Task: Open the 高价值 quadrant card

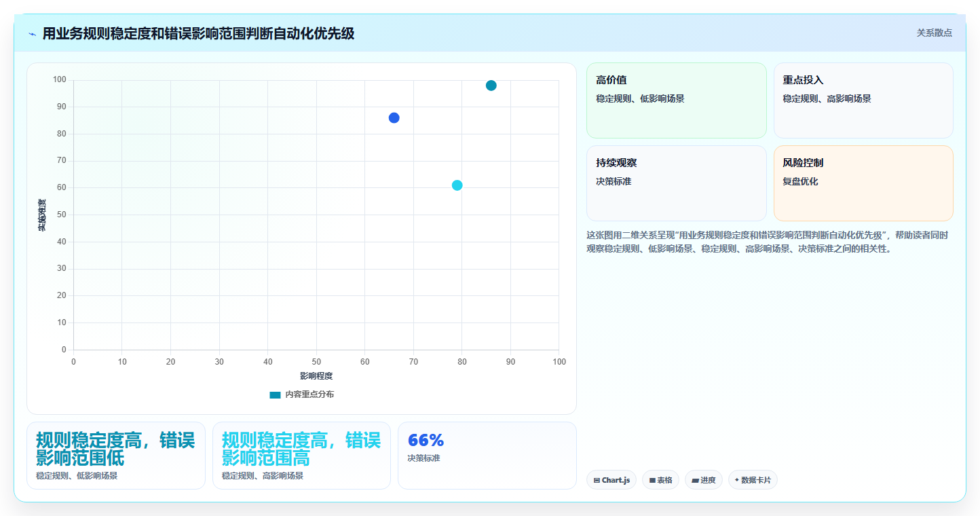Action: (677, 100)
